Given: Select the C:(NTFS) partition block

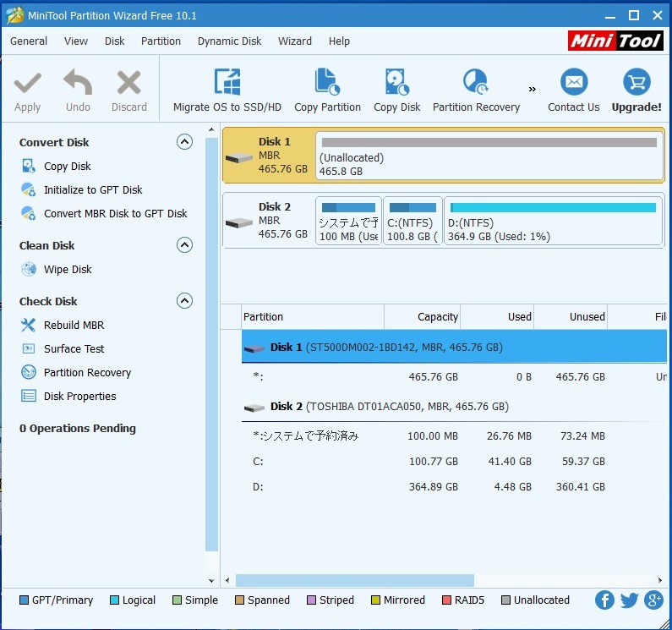Looking at the screenshot, I should coord(412,221).
